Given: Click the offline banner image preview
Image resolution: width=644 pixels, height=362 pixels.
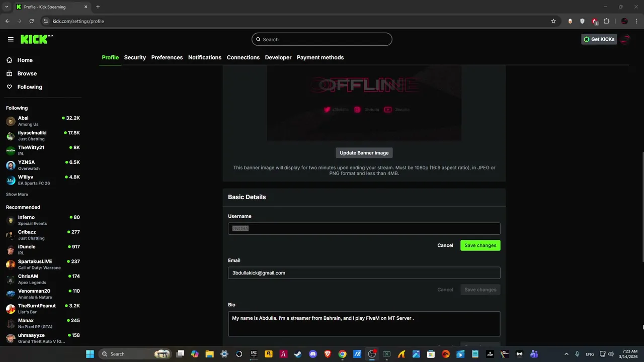Looking at the screenshot, I should click(364, 103).
